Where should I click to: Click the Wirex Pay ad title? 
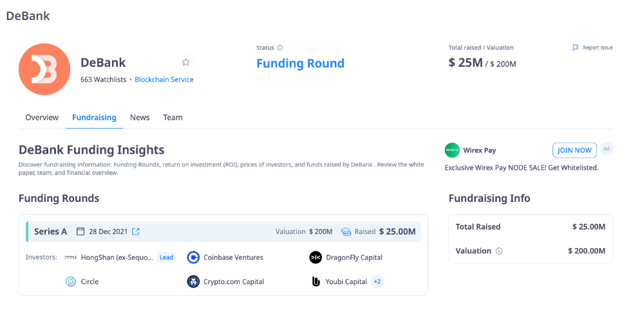coord(479,150)
